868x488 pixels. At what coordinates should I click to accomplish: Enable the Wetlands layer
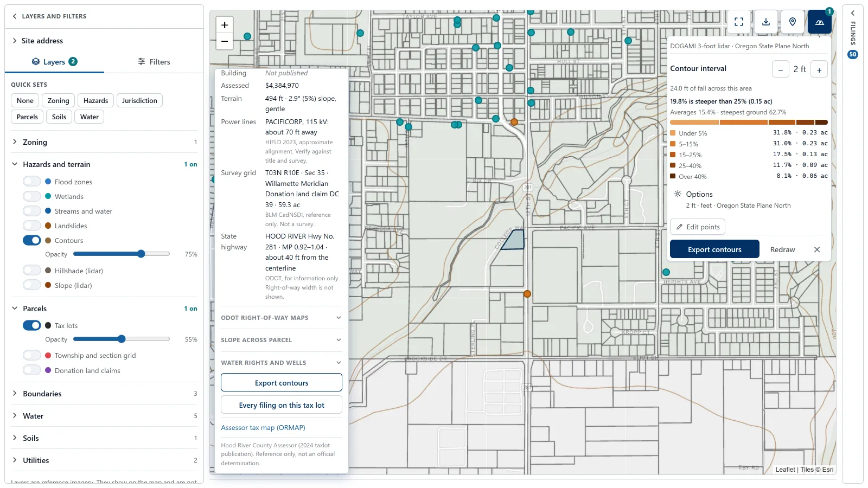tap(32, 196)
